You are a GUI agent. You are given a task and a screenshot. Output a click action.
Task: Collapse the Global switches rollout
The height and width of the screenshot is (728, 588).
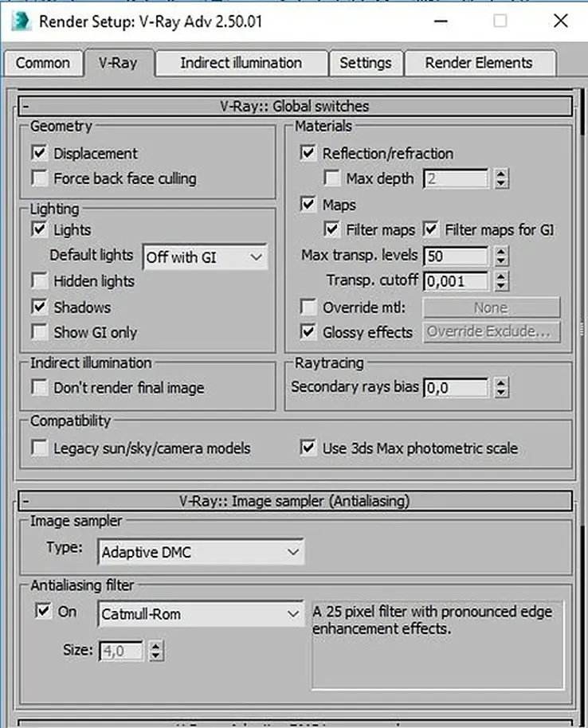pyautogui.click(x=26, y=106)
